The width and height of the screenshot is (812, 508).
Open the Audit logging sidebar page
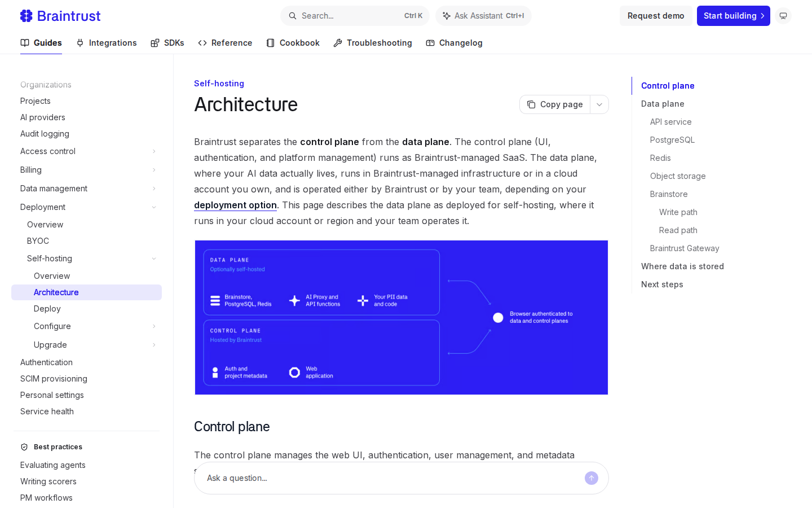tap(45, 134)
